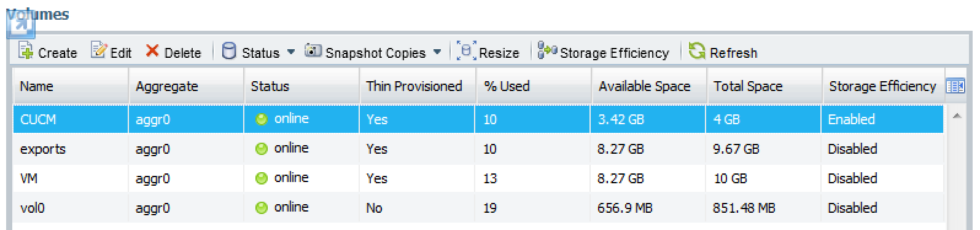Image resolution: width=980 pixels, height=230 pixels.
Task: Click the Edit pencil icon
Action: 99,51
